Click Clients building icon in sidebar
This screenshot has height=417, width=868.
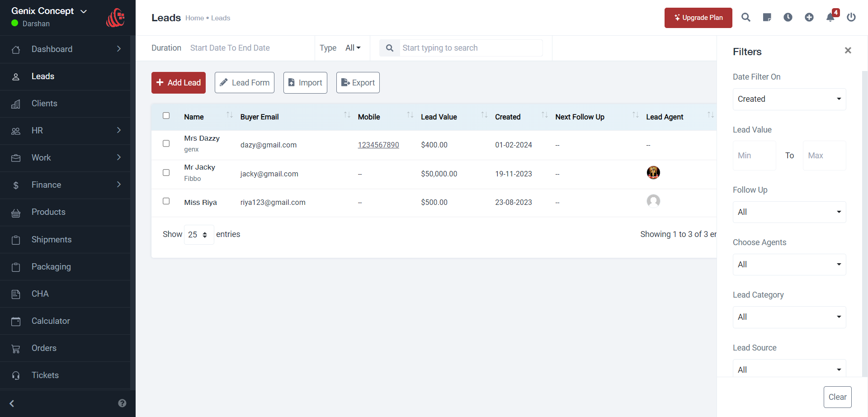click(x=16, y=104)
